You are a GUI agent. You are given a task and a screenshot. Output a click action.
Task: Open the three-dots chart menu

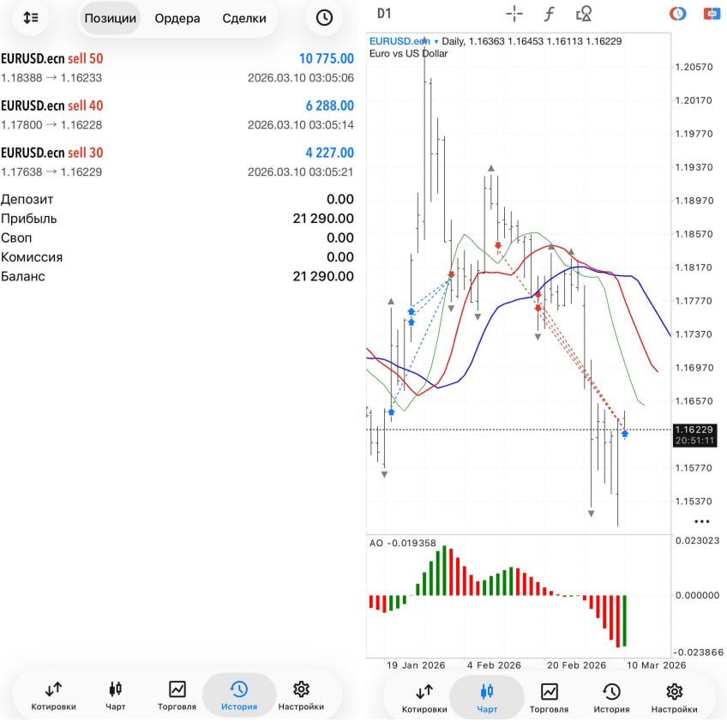click(701, 521)
